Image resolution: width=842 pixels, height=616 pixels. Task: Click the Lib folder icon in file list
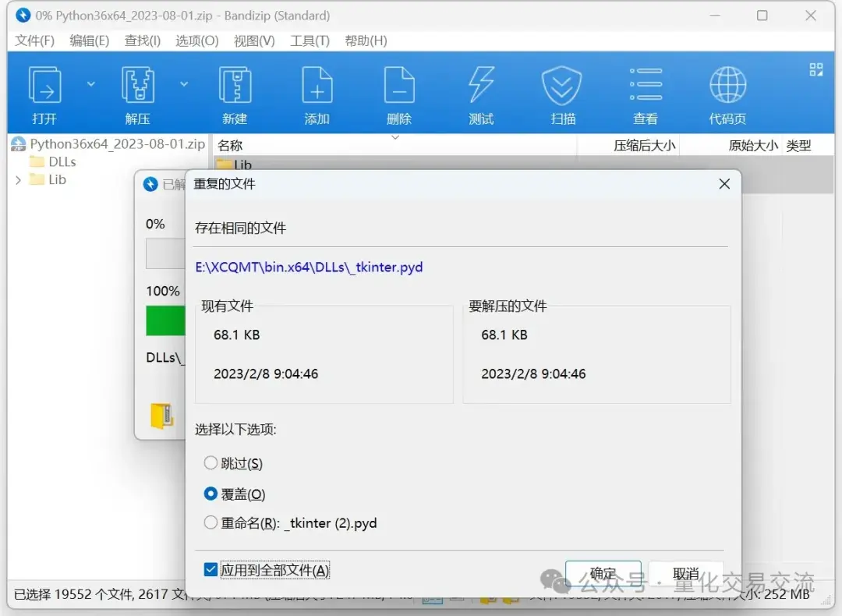click(x=224, y=164)
